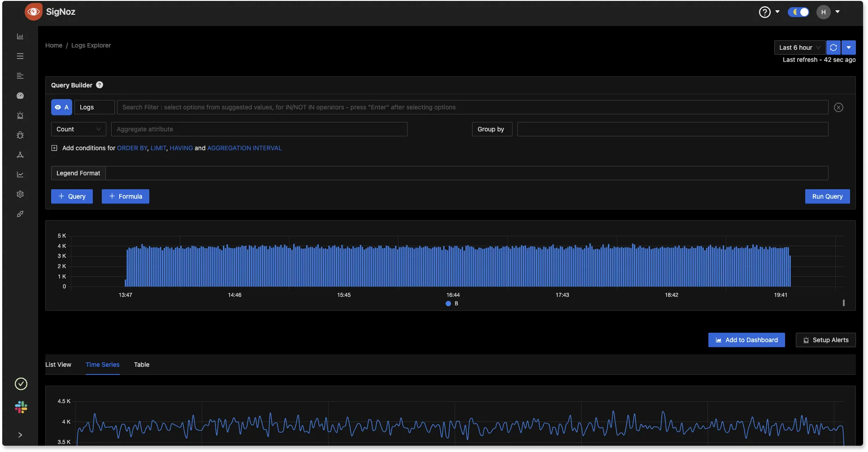Click the LIMIT link
The height and width of the screenshot is (452, 868).
(x=158, y=148)
